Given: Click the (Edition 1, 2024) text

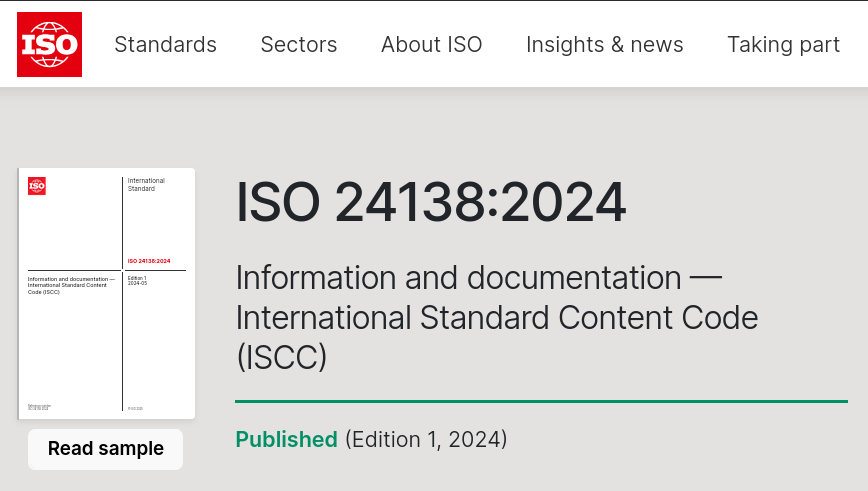Looking at the screenshot, I should click(426, 439).
